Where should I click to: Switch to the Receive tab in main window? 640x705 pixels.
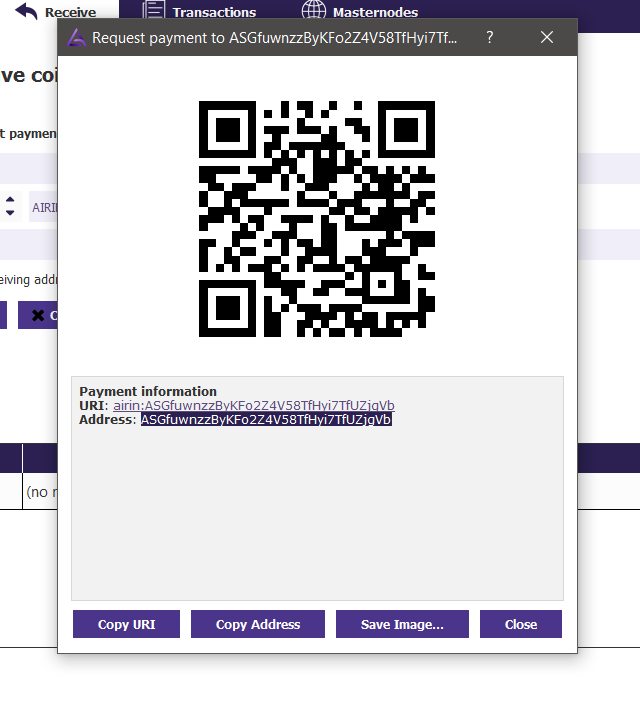coord(57,12)
